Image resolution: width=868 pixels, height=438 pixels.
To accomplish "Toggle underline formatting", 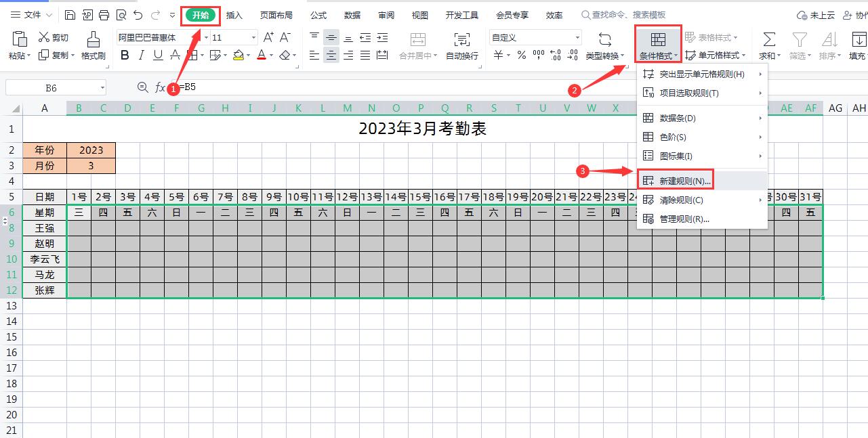I will click(157, 55).
